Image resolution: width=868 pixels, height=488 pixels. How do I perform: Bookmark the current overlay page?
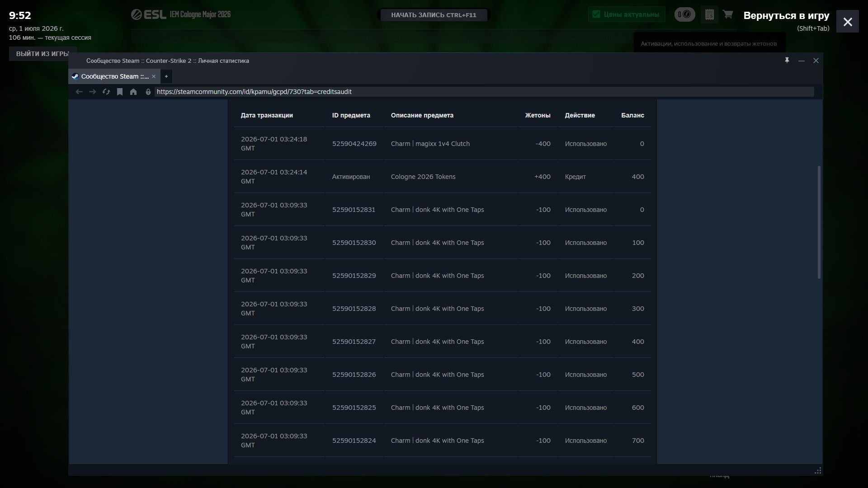[x=120, y=92]
